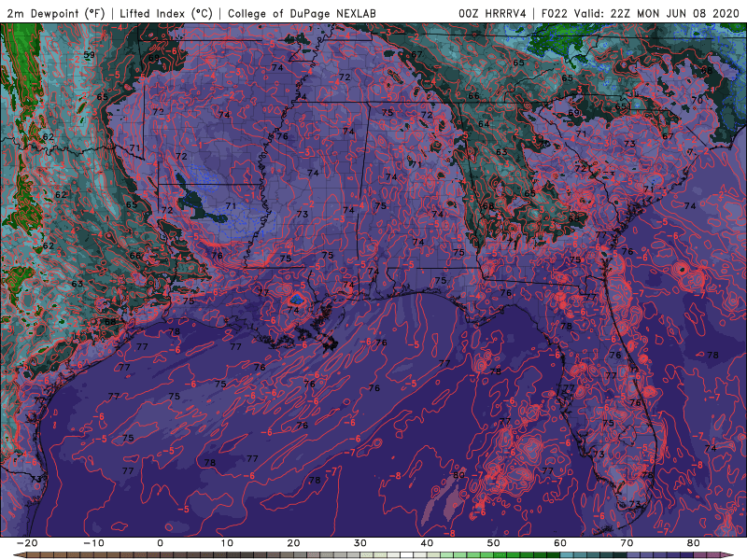Click the '80' dewpoint value over the Gulf
Image resolution: width=747 pixels, height=560 pixels.
458,475
